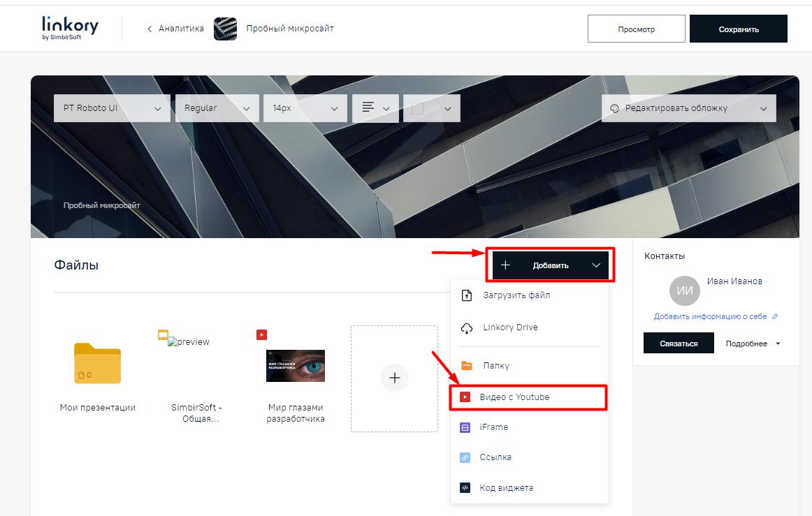Open the PT Roboto UI font dropdown
Screen dimensions: 812x516
(x=112, y=108)
